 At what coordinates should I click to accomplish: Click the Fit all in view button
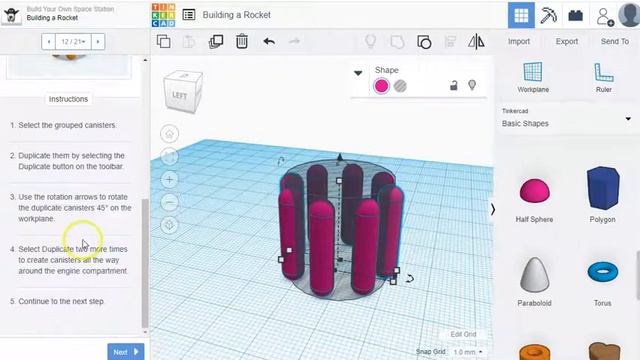pyautogui.click(x=169, y=156)
